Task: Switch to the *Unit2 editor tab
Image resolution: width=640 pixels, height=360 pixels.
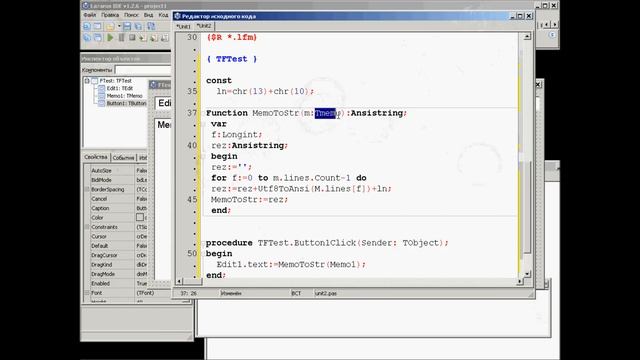Action: (204, 26)
